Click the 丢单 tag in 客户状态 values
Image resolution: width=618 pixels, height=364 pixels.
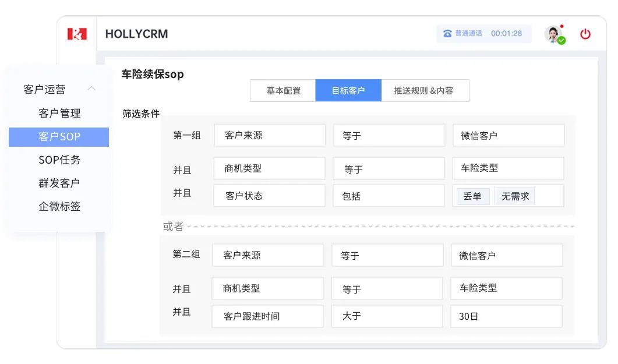click(472, 196)
